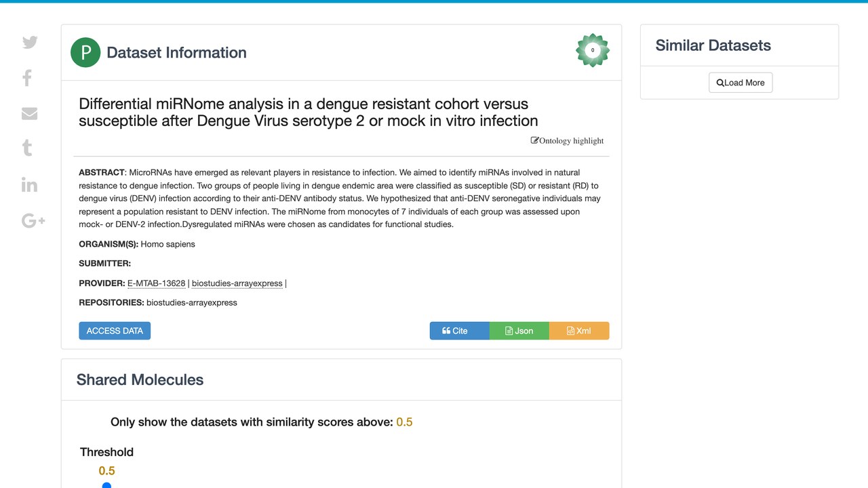Click the Similar Datasets heading

tap(713, 45)
